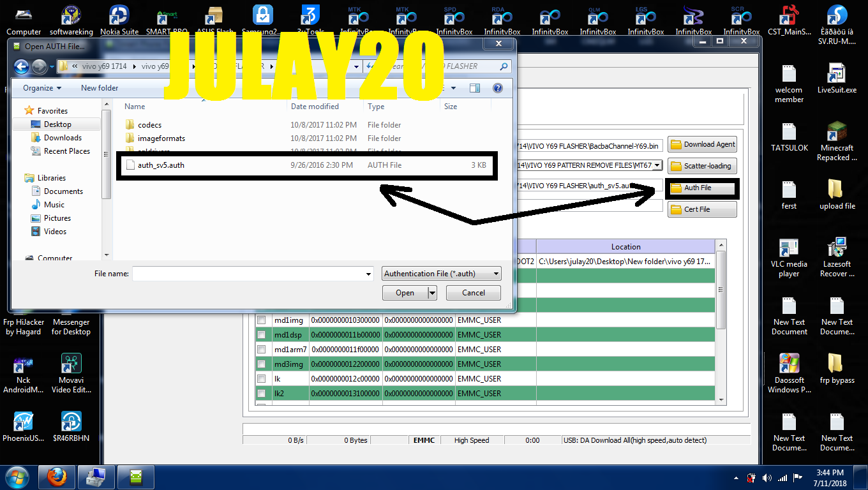
Task: Click the green Android Flash Tool taskbar icon
Action: [x=135, y=477]
